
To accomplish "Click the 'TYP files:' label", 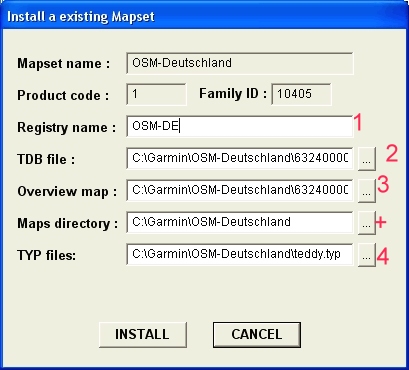I will 47,256.
